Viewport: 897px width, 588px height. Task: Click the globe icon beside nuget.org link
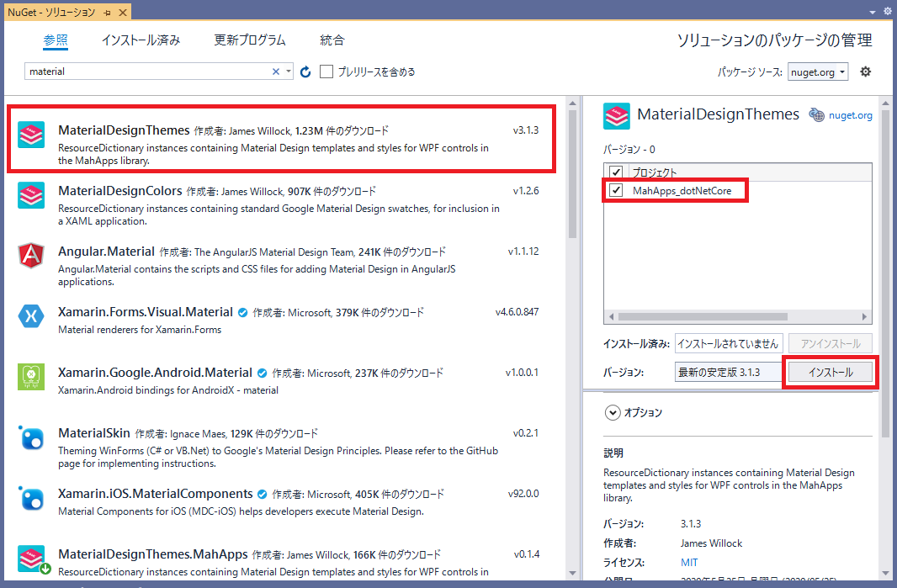(816, 115)
